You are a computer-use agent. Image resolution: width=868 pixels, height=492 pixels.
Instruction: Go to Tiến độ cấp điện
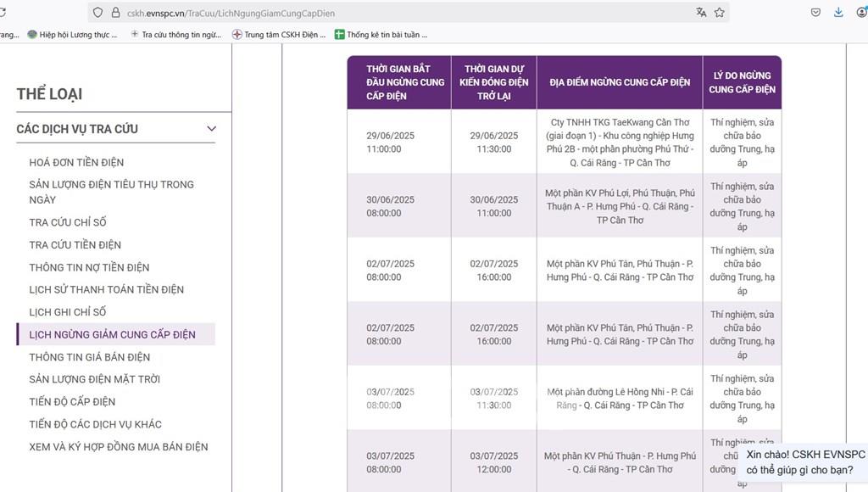(x=72, y=401)
